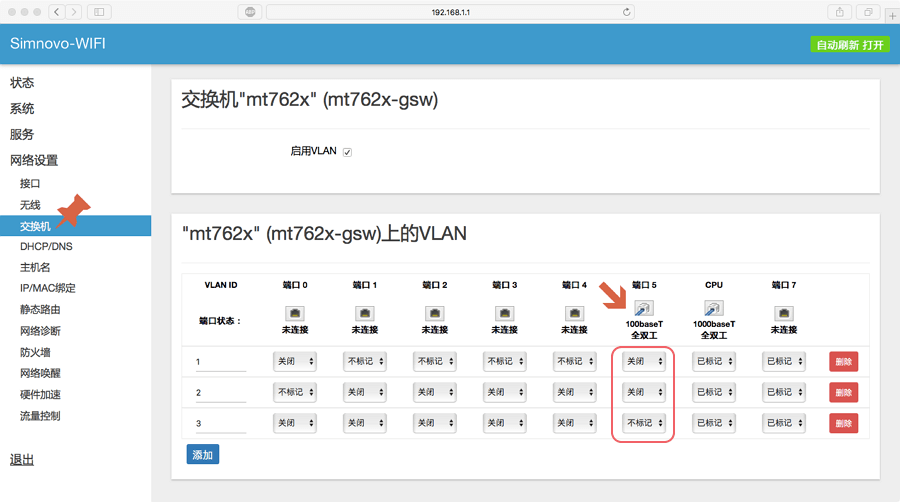Toggle the browser sidebar button
The width and height of the screenshot is (900, 502).
[99, 11]
